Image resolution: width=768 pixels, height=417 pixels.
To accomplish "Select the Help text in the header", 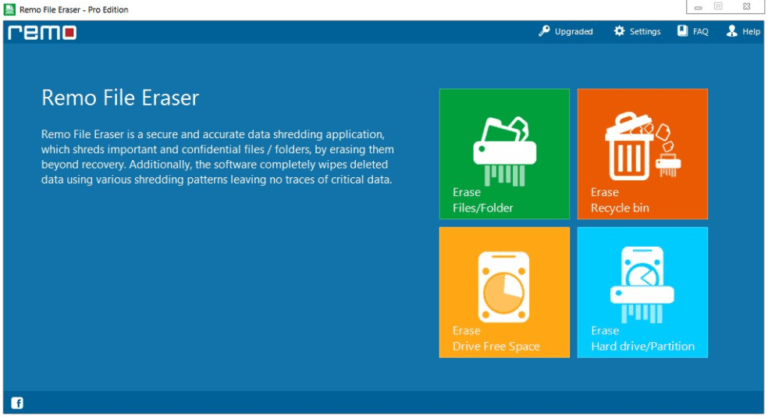I will (751, 31).
